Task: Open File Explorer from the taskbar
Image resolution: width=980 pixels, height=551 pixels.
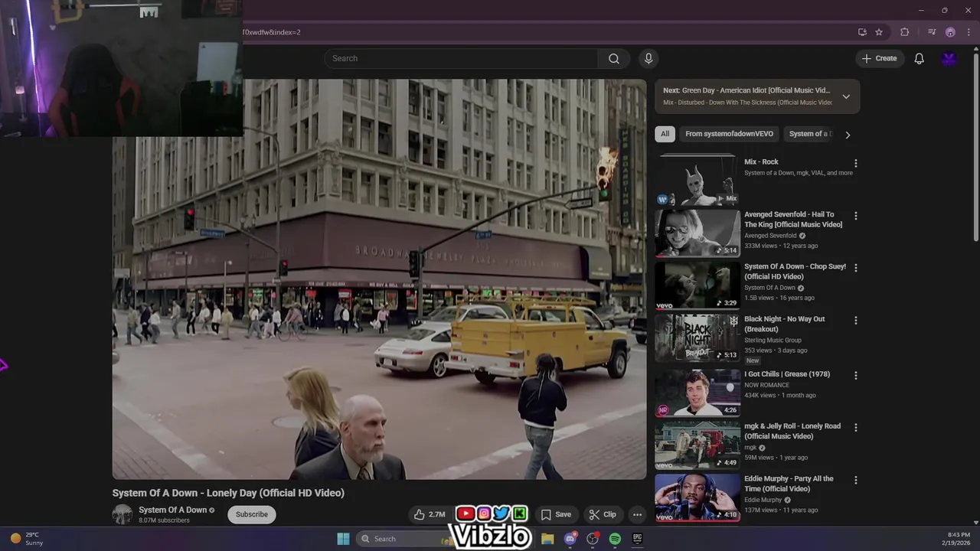Action: coord(547,539)
